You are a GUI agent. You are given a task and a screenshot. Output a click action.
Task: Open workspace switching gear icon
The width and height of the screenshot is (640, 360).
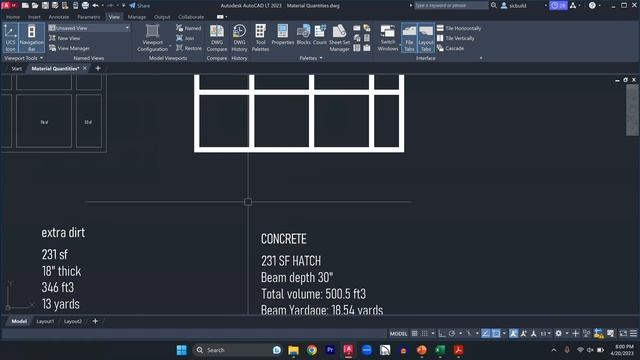[x=558, y=333]
